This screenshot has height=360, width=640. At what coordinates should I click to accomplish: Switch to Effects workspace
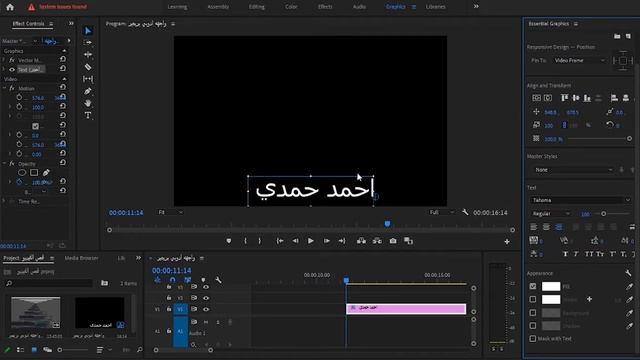[x=325, y=7]
